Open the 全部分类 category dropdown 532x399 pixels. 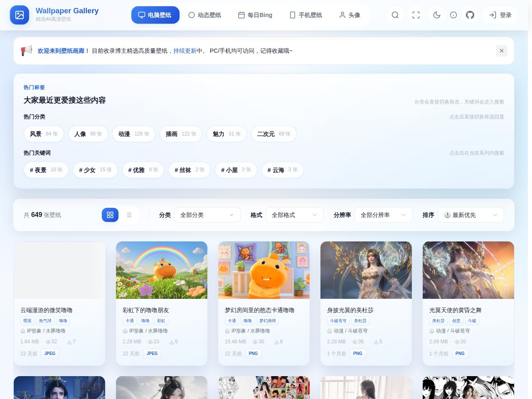tap(207, 215)
